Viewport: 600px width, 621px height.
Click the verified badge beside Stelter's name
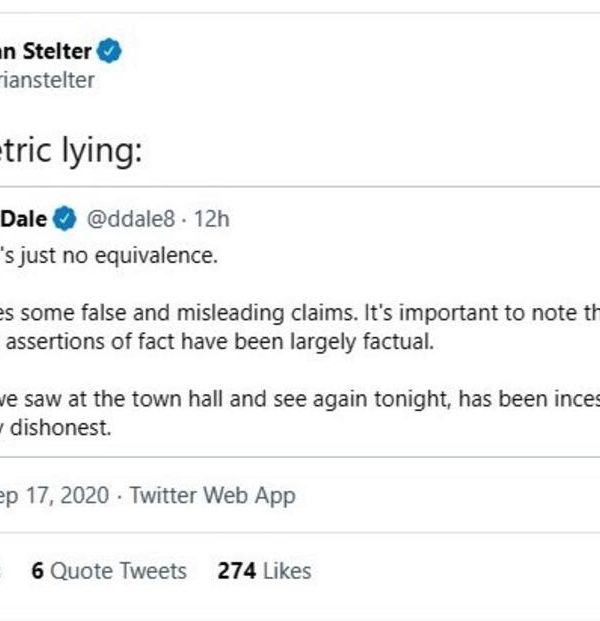tap(110, 52)
